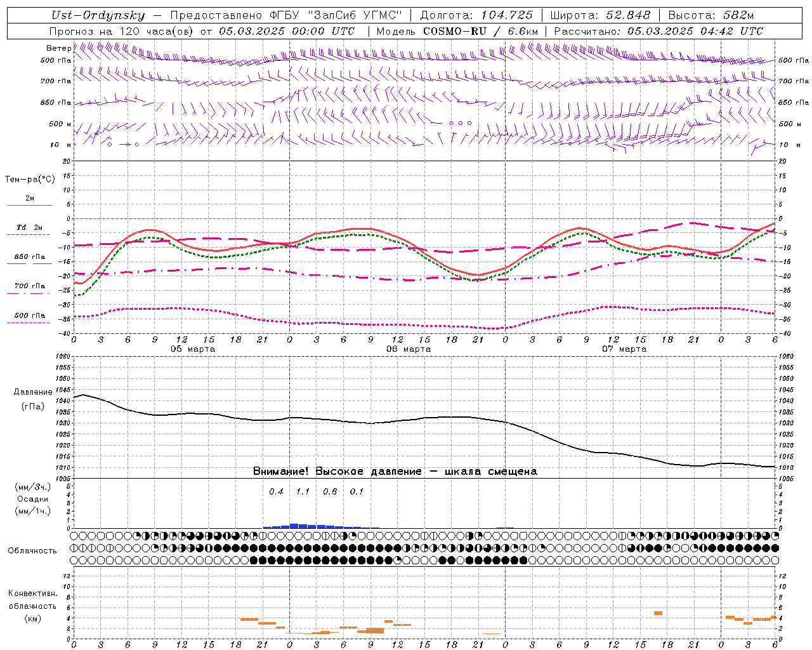Click the precipitation value 0.4
The image size is (812, 650).
[276, 492]
